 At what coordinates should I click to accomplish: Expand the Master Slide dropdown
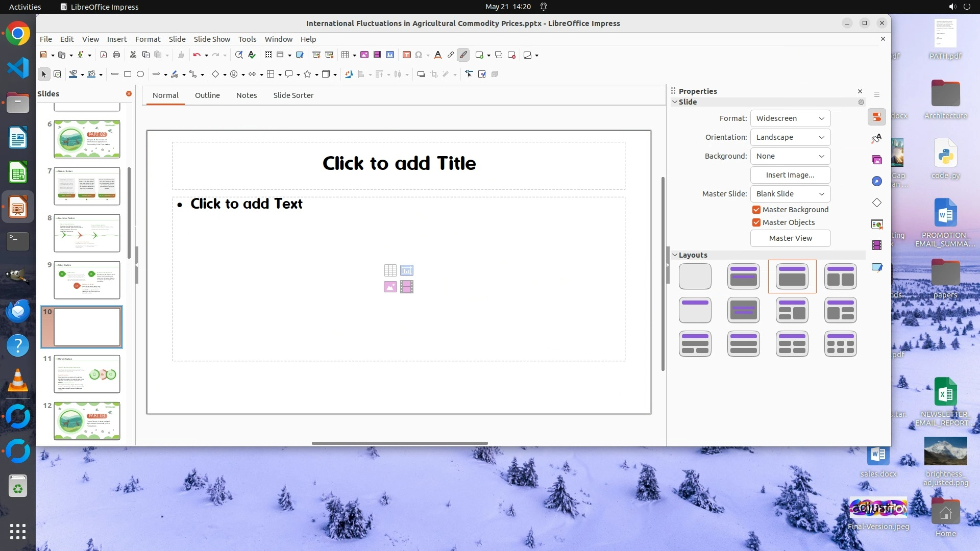(790, 194)
